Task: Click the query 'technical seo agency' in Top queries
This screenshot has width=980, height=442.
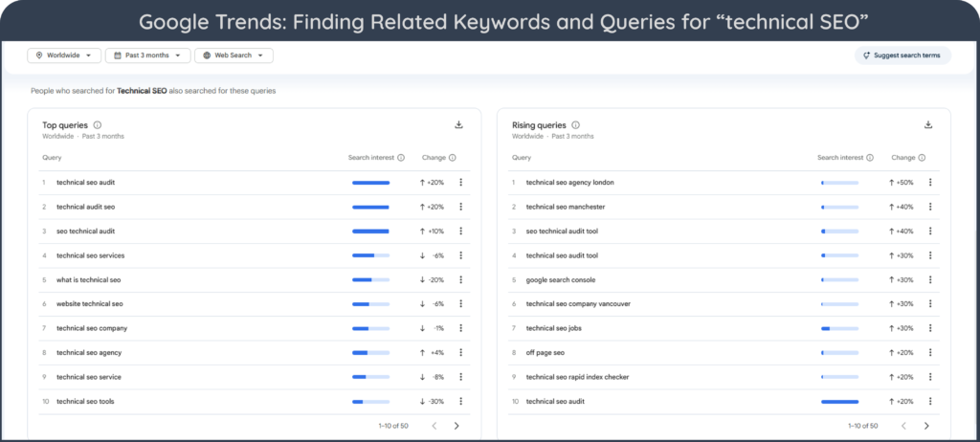Action: pos(89,353)
